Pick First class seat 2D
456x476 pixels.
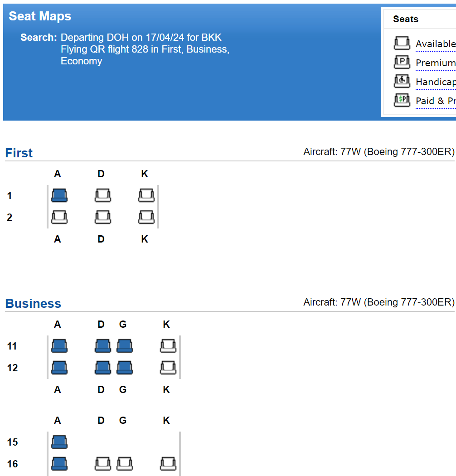click(103, 217)
